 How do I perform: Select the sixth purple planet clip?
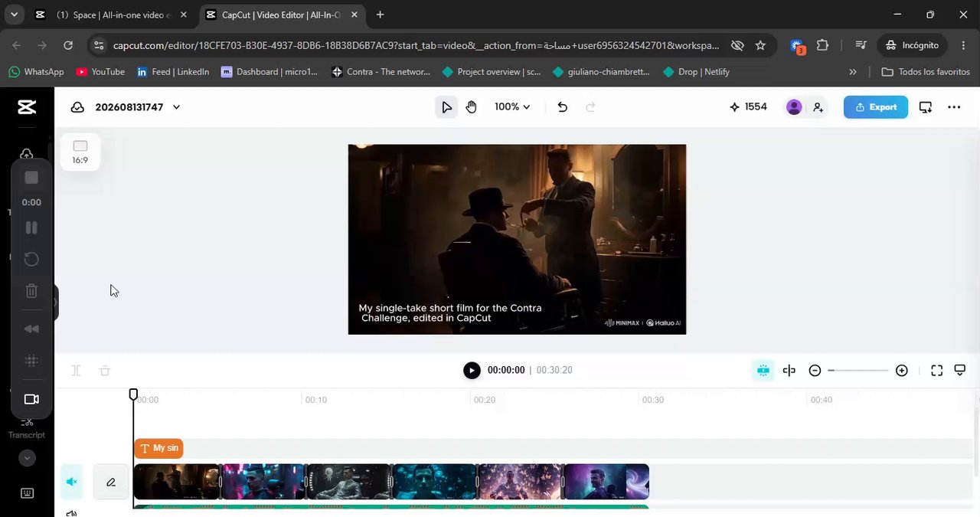(x=606, y=482)
